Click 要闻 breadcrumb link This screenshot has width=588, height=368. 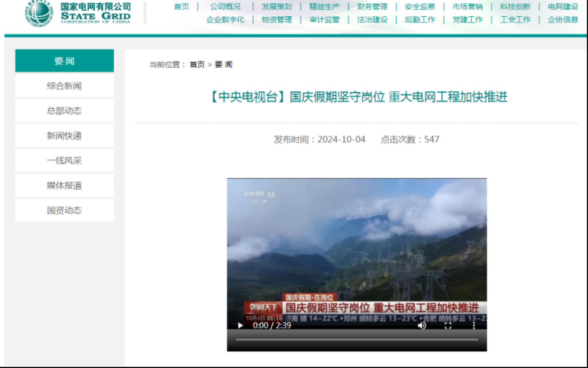point(224,64)
